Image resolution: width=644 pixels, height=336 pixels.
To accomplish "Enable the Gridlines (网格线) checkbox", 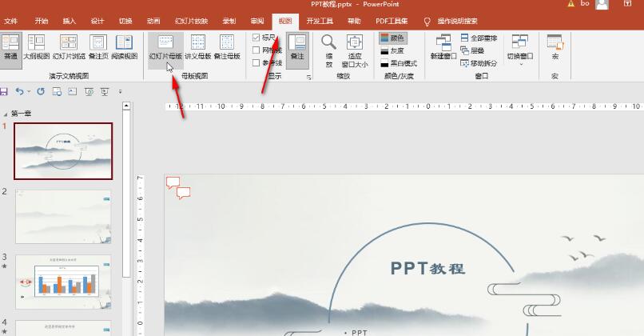I will (x=256, y=50).
